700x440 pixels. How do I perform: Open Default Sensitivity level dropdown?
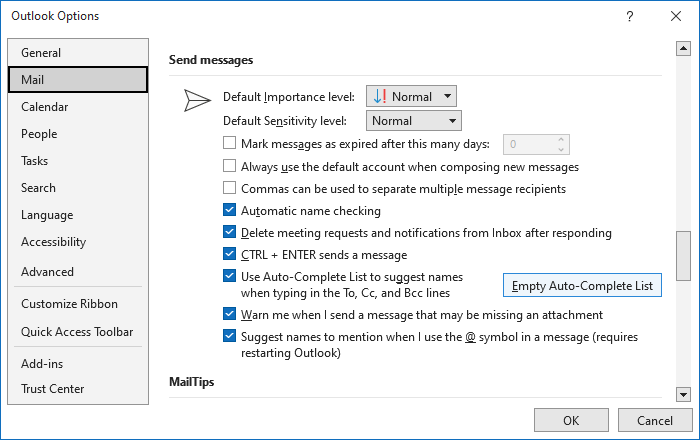[414, 121]
